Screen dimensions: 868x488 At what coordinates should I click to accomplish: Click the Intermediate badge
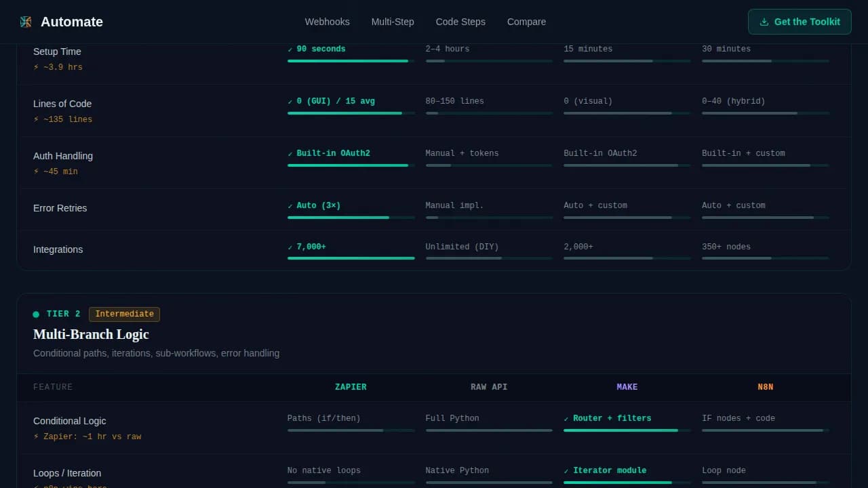(x=124, y=314)
